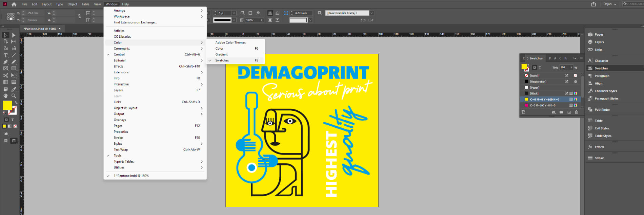This screenshot has width=644, height=215.
Task: Click the fx effects icon in control bar
Action: [x=258, y=13]
